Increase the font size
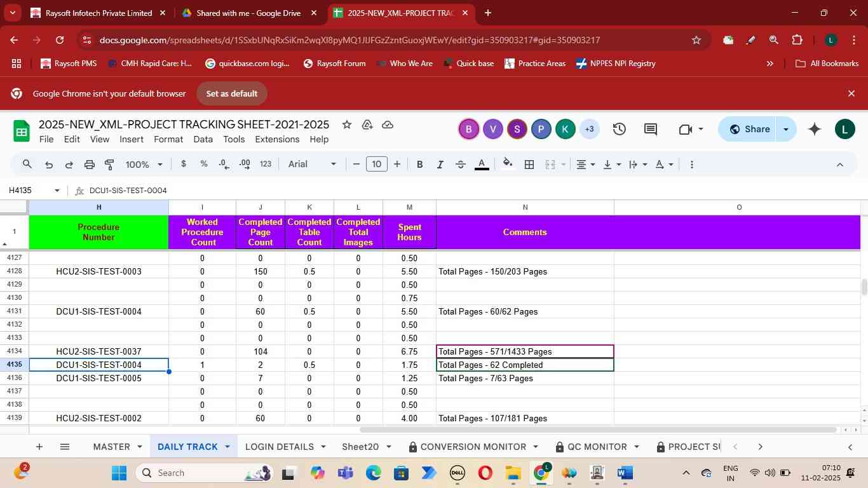Image resolution: width=868 pixels, height=488 pixels. click(x=397, y=164)
